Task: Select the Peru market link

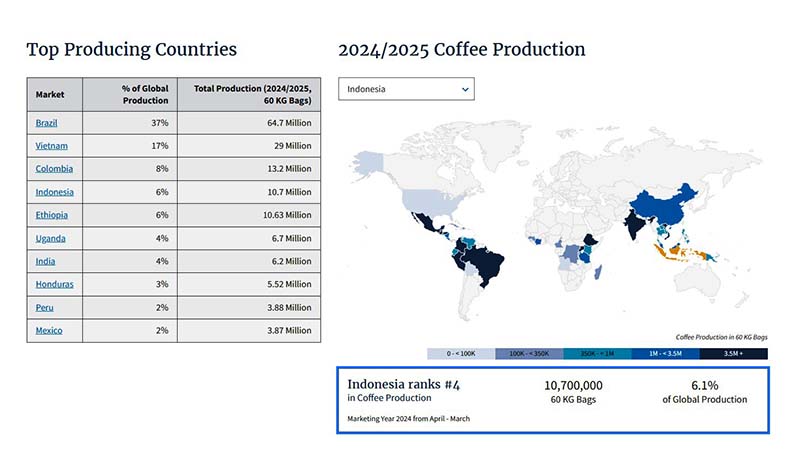Action: (43, 307)
